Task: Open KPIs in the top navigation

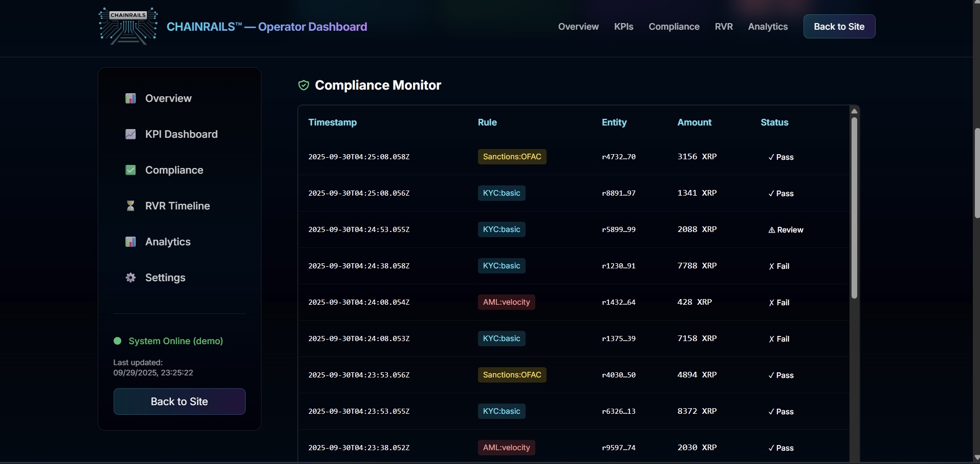Action: 624,27
